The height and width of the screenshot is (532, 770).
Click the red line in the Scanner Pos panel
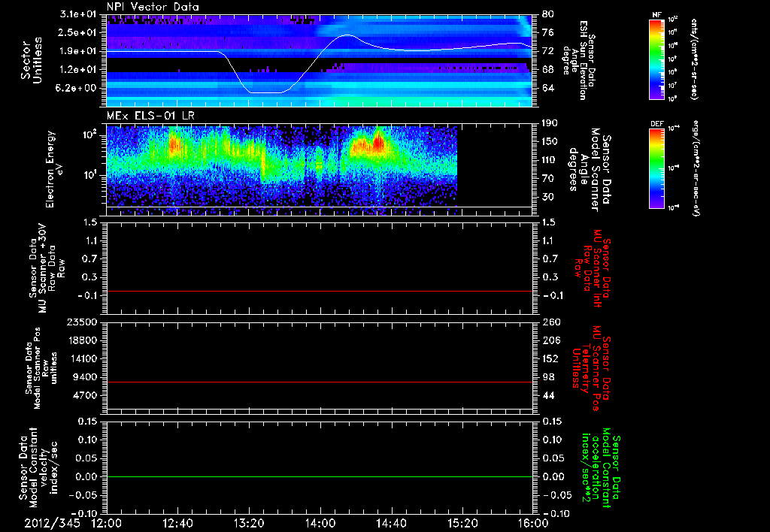point(319,382)
